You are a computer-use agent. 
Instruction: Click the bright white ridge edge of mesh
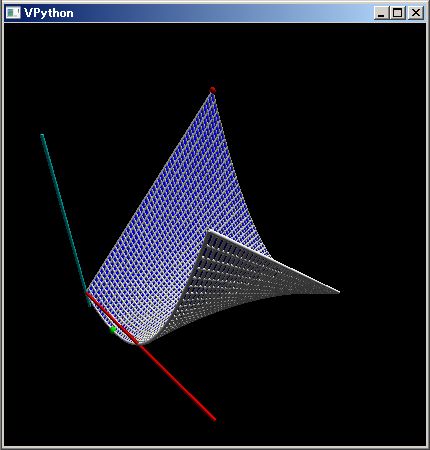pyautogui.click(x=273, y=261)
